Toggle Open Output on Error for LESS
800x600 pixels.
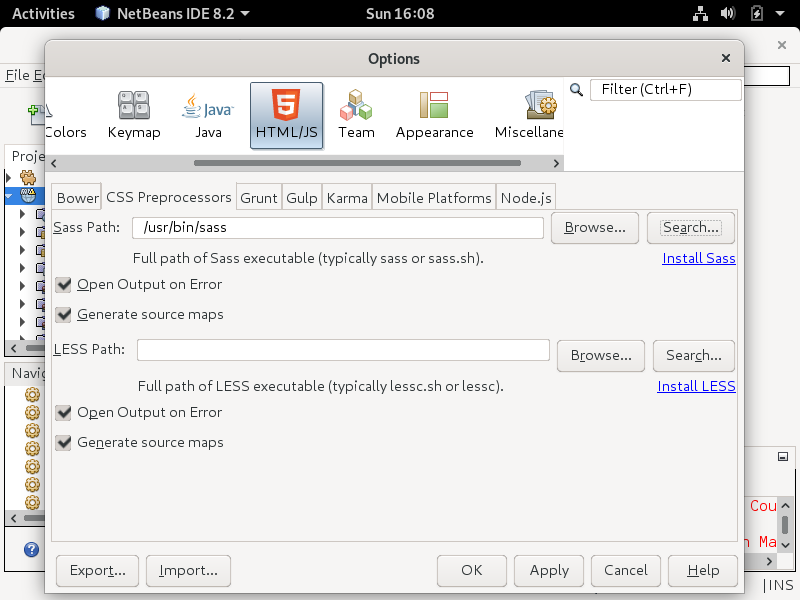(x=64, y=413)
